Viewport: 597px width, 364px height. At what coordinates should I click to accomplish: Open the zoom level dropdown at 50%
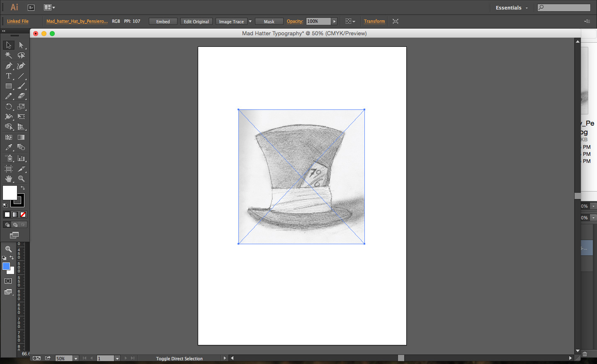coord(76,358)
